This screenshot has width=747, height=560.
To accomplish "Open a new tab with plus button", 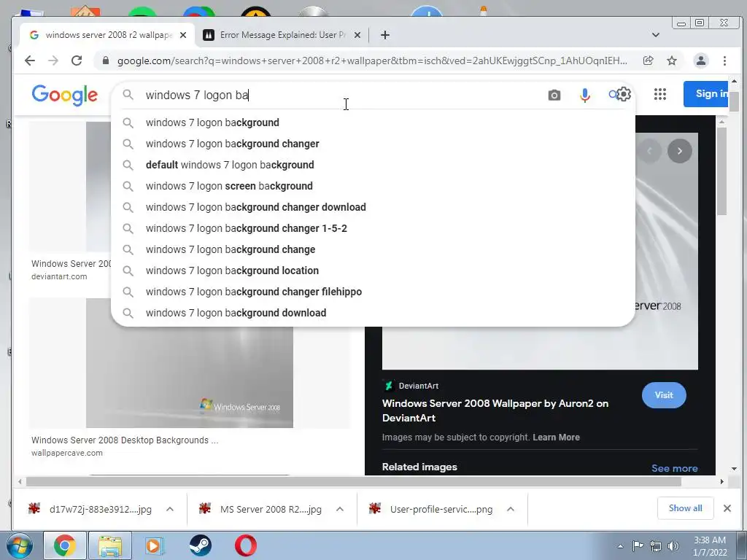I will click(x=385, y=35).
